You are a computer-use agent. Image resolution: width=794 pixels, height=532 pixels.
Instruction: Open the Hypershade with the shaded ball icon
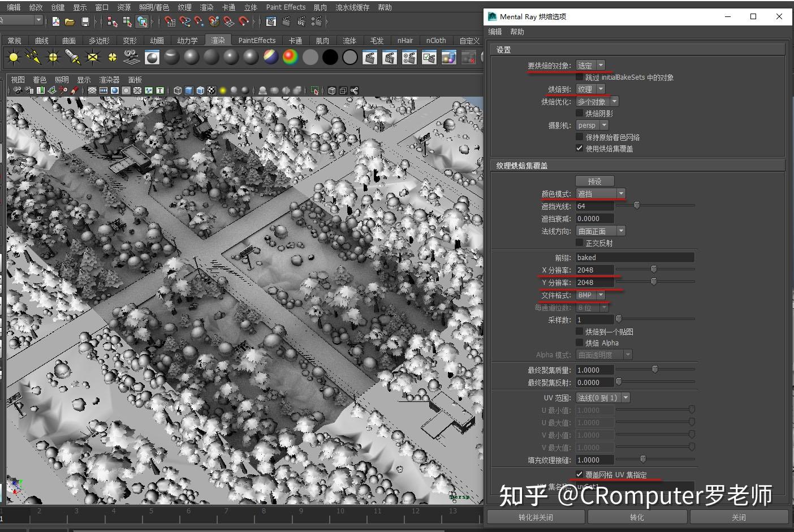[152, 57]
